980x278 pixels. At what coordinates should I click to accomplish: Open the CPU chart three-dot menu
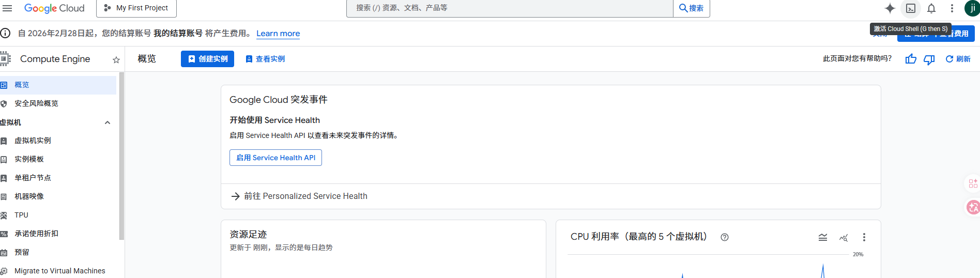tap(864, 237)
